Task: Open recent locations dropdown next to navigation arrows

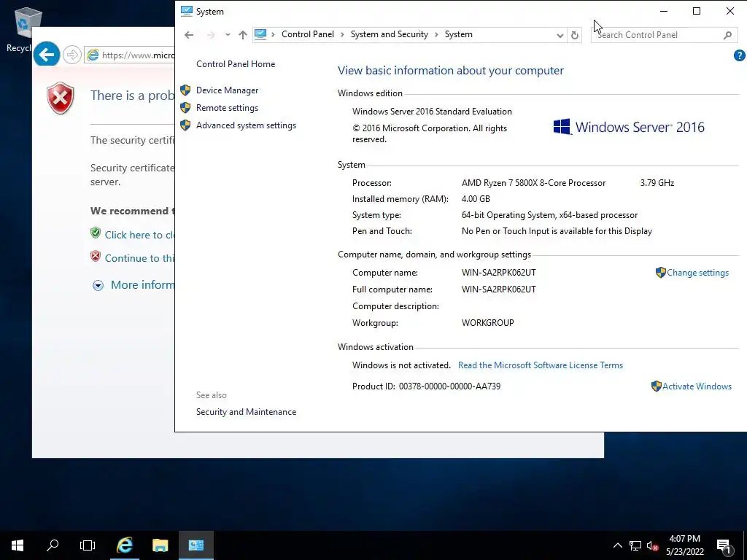Action: [x=228, y=35]
